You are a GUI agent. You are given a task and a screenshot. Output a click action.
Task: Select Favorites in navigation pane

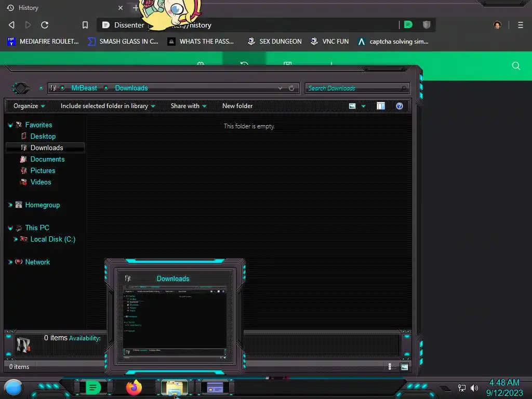(x=38, y=125)
